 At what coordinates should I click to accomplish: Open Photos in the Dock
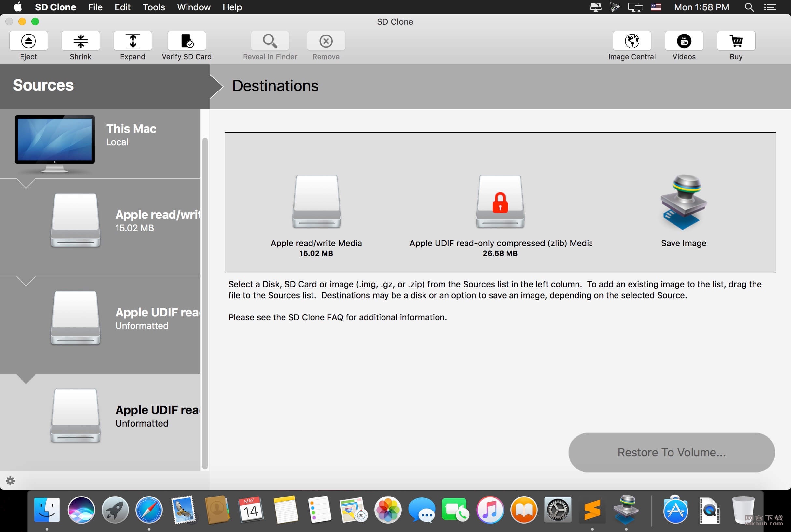[388, 510]
